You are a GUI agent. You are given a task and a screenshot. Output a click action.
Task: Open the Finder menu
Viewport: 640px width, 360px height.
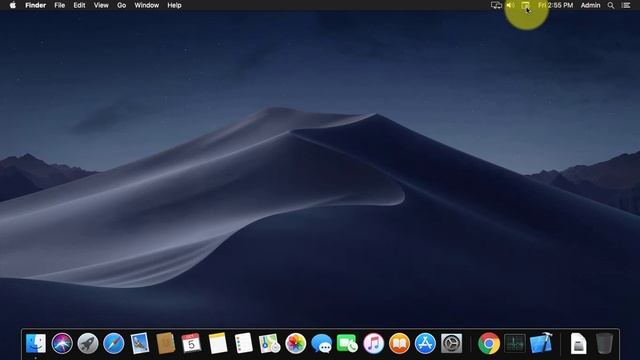36,5
